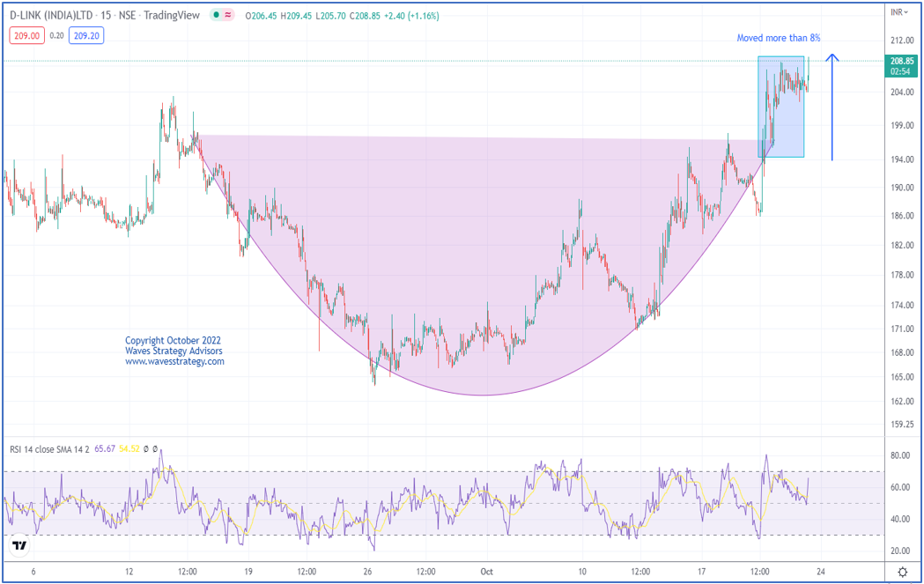The image size is (924, 584).
Task: Click the 178.00 price scale label
Action: pyautogui.click(x=902, y=275)
